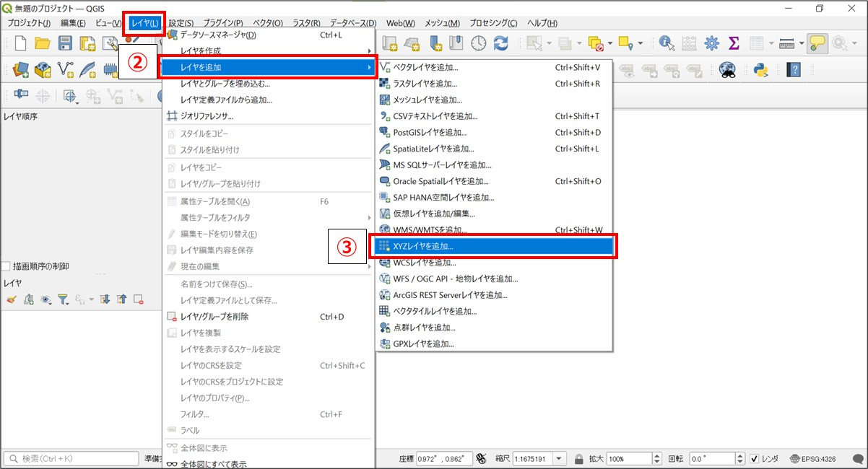Open Filter Legend funnel dropdown

point(64,299)
